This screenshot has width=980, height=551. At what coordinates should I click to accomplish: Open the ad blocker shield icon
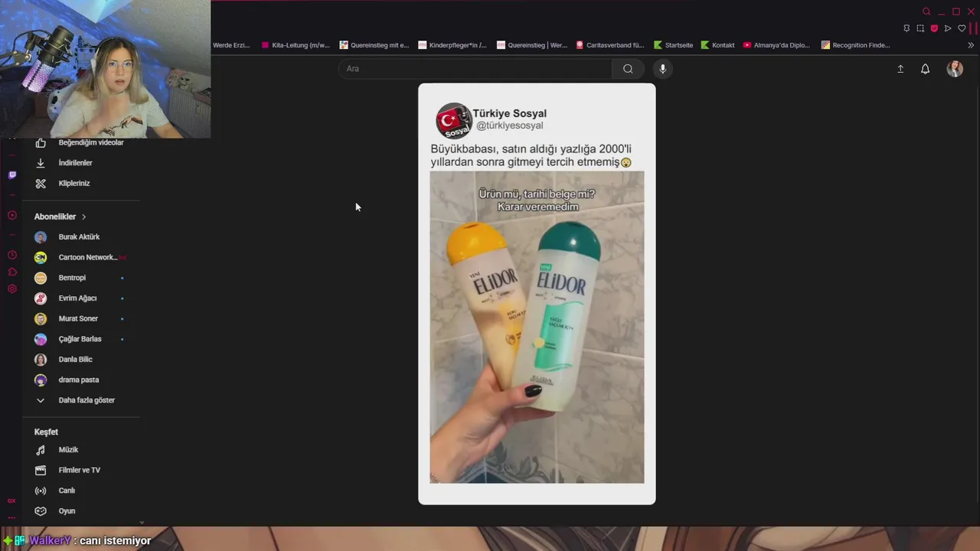point(934,28)
